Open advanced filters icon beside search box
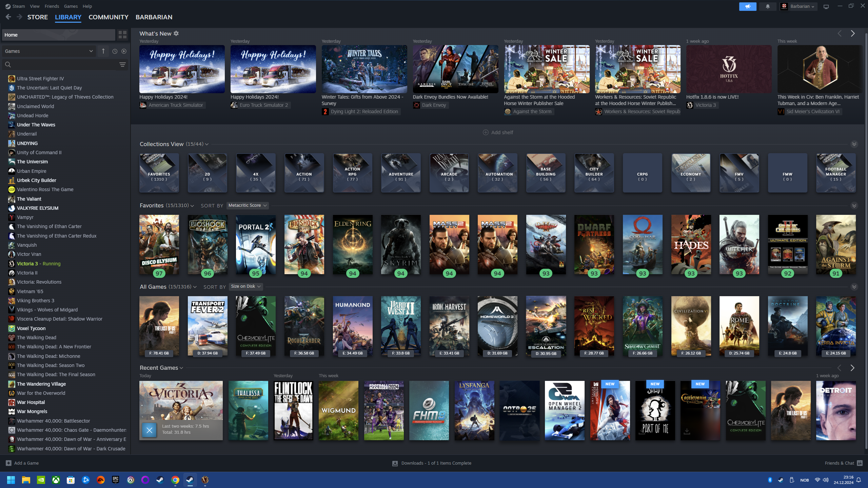Image resolution: width=868 pixels, height=488 pixels. (x=122, y=64)
